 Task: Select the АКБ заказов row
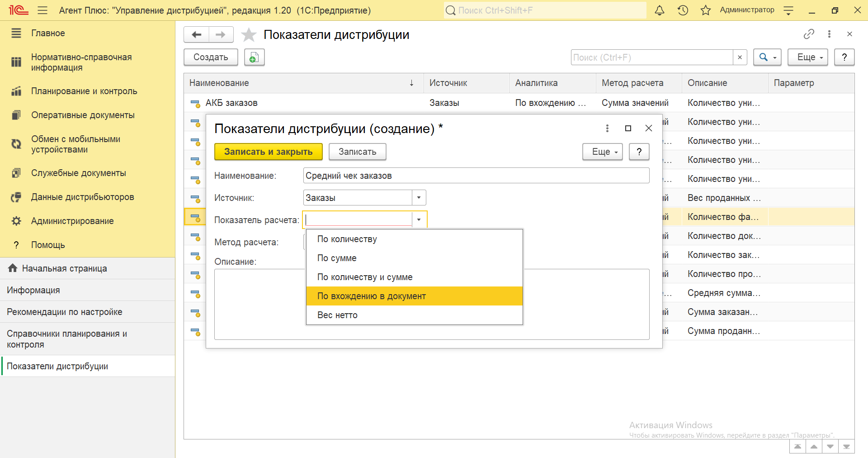[x=519, y=103]
